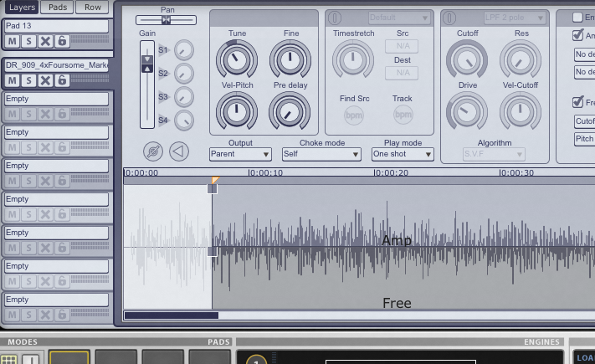The image size is (595, 364).
Task: Click the Find Src bpm button
Action: [x=354, y=115]
